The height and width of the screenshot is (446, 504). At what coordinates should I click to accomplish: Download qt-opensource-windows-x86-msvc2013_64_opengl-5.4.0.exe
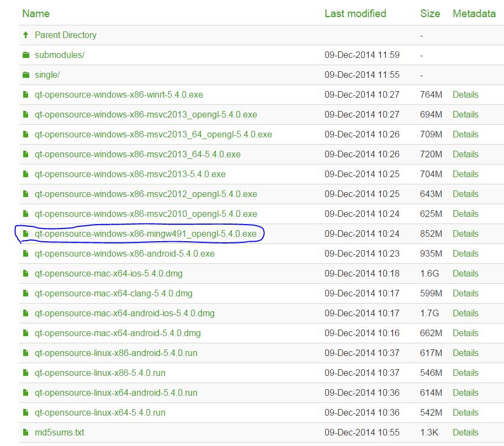click(153, 135)
